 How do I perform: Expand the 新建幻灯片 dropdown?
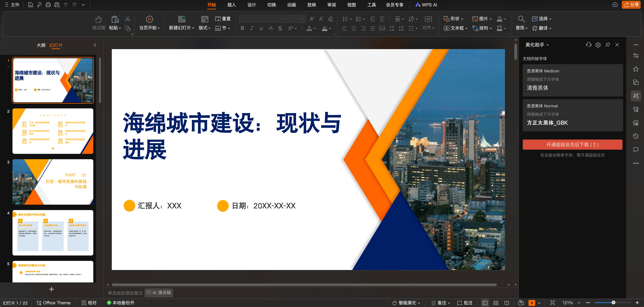point(193,28)
